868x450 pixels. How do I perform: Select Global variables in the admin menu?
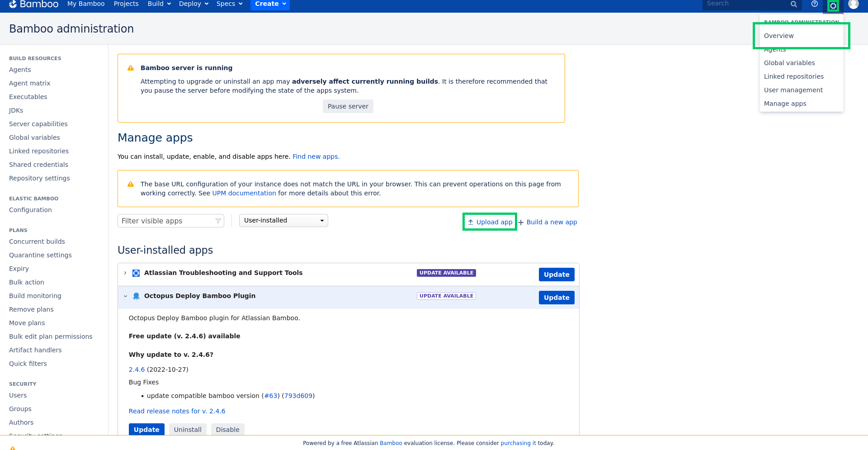(789, 63)
